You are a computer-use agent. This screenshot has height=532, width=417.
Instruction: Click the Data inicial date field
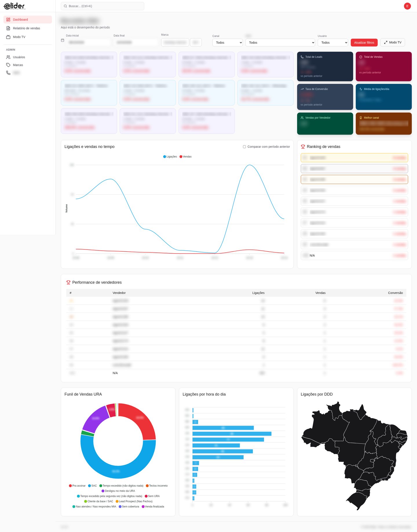(88, 42)
